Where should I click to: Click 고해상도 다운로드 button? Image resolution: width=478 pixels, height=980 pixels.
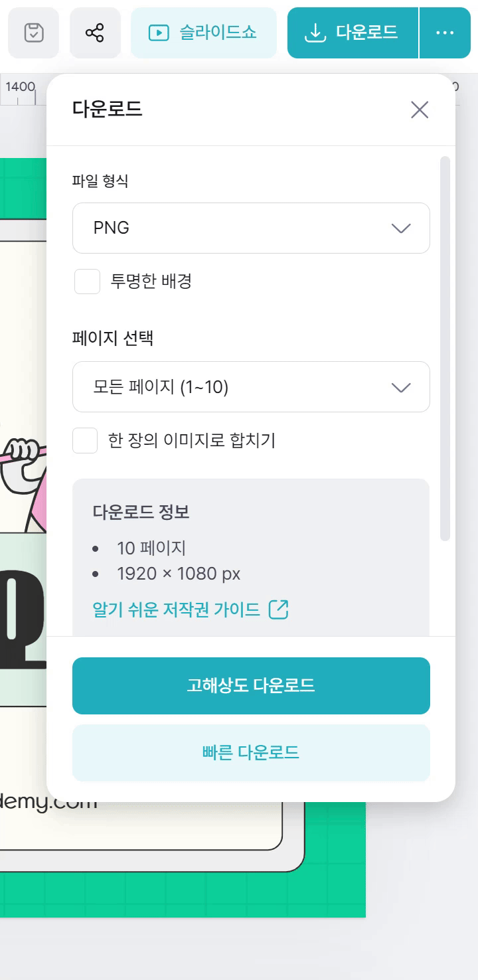click(251, 686)
